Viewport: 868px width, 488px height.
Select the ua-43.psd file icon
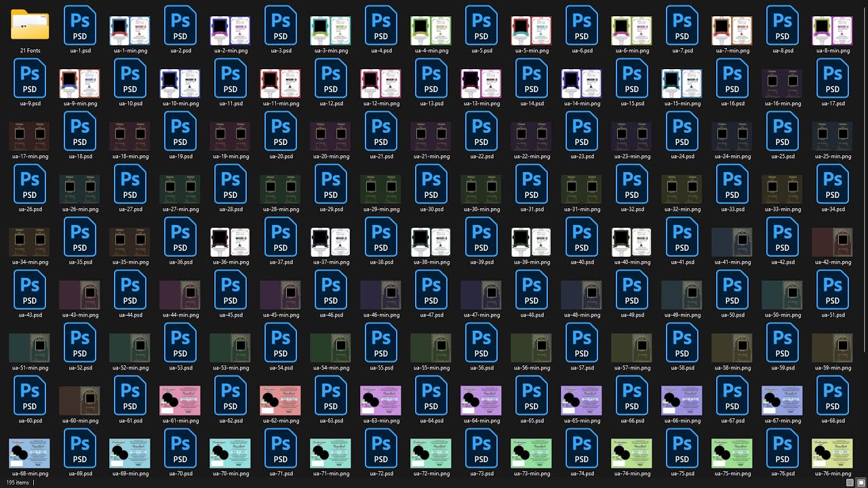(x=30, y=290)
